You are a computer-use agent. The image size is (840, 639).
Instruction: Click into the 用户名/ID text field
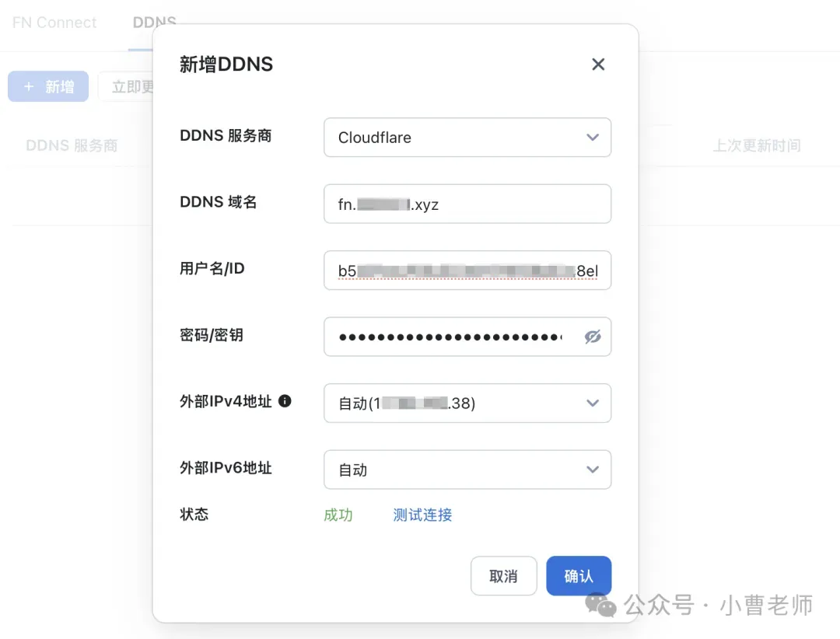(467, 271)
